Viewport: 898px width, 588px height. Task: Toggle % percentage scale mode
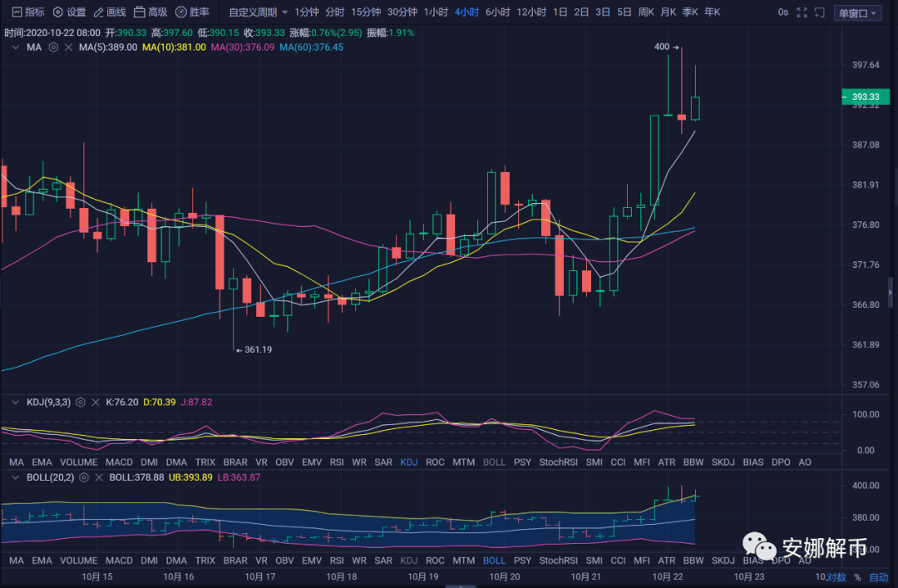point(857,576)
